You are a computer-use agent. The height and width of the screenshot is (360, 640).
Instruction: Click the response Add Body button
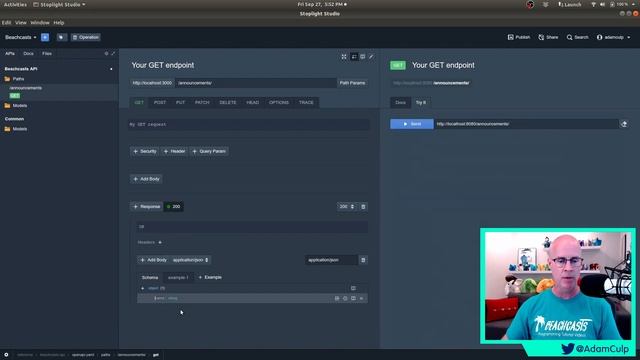pos(153,260)
